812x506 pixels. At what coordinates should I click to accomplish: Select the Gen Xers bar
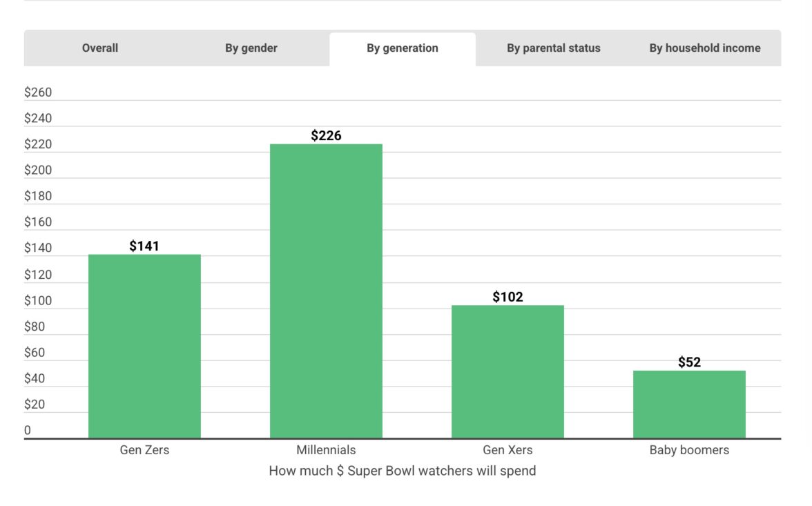507,371
